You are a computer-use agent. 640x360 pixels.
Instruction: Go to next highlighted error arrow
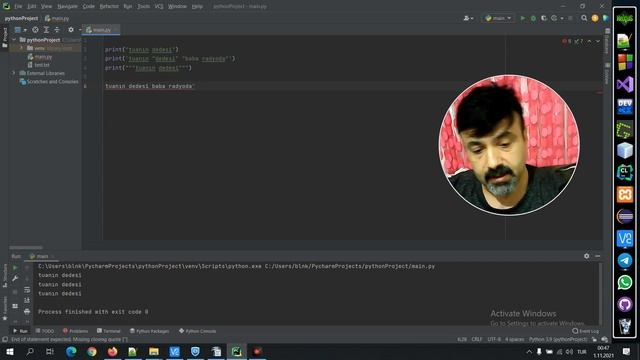[x=598, y=41]
